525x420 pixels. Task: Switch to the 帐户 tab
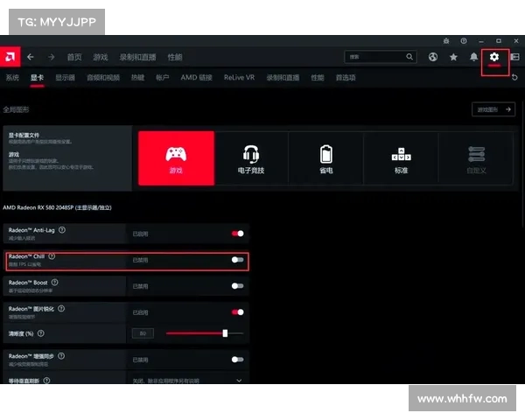click(x=163, y=78)
